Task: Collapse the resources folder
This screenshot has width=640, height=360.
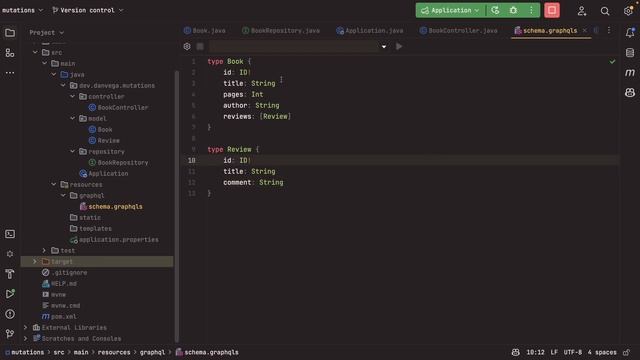Action: coord(54,184)
